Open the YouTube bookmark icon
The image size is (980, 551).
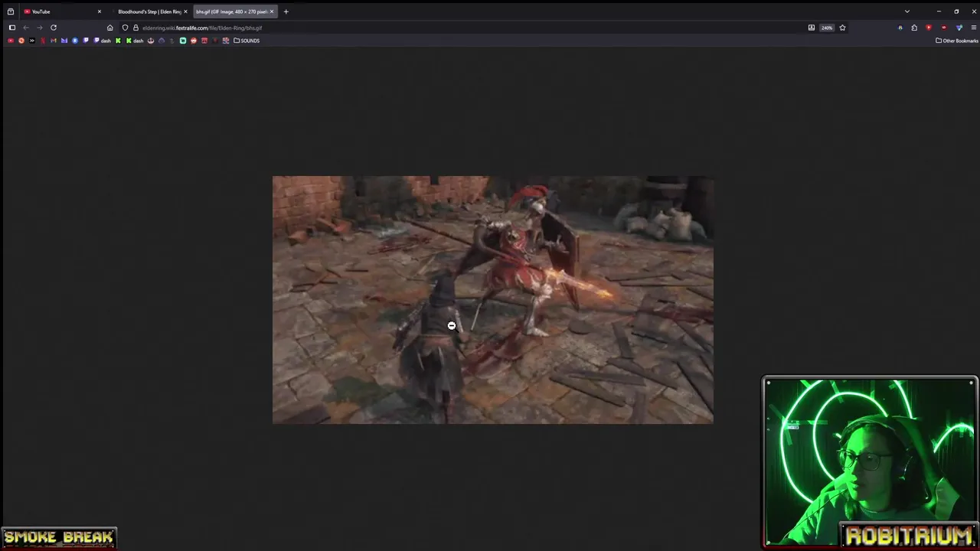coord(11,41)
